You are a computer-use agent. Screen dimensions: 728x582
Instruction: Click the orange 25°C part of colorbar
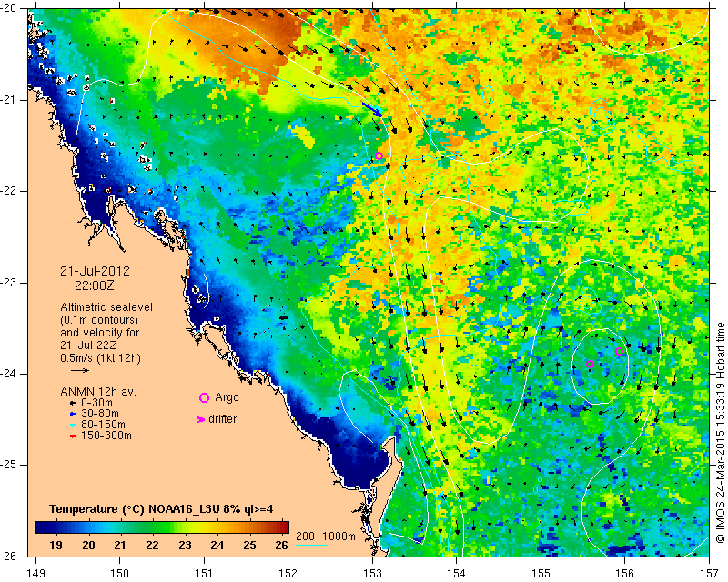(x=249, y=527)
